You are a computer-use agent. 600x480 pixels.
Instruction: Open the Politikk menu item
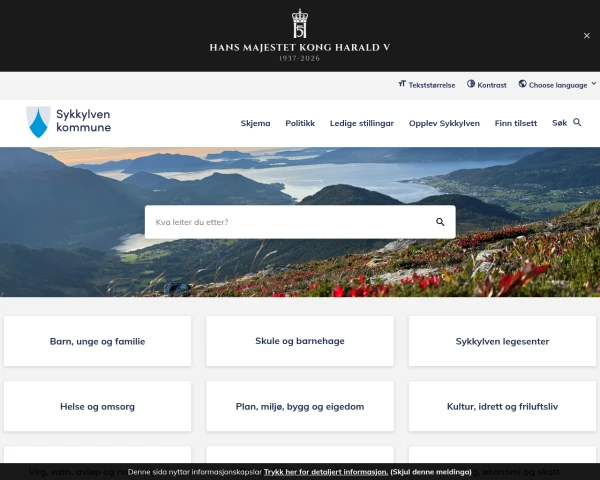pyautogui.click(x=300, y=123)
